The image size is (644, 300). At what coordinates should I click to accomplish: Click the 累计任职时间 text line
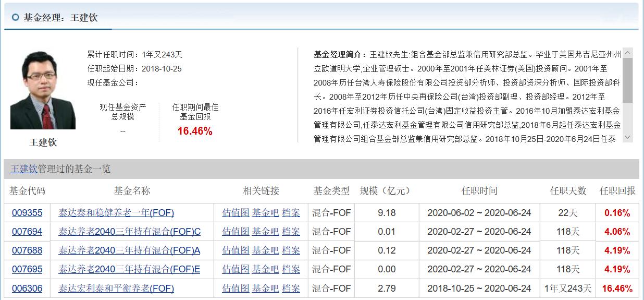point(135,54)
